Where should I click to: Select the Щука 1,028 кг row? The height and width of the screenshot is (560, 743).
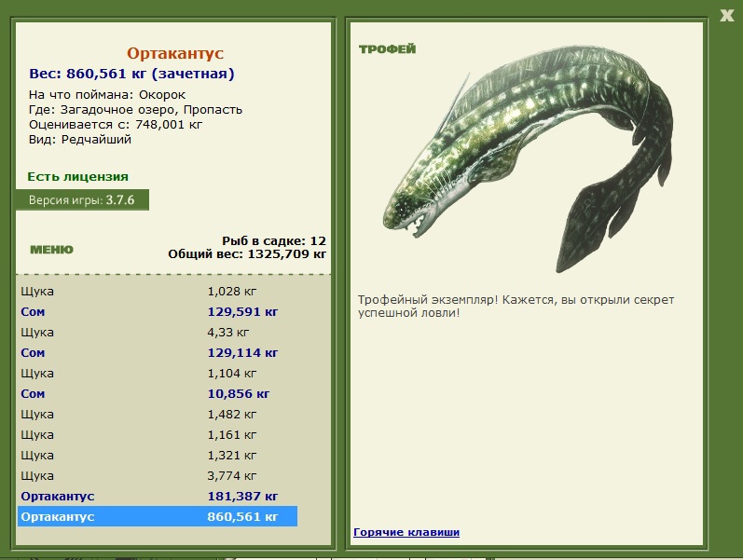point(158,292)
